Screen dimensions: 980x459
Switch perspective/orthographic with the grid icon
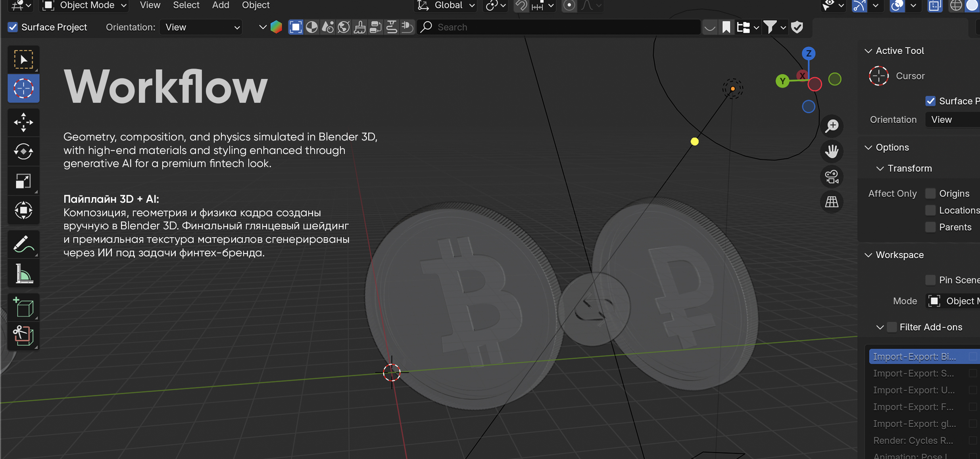click(832, 202)
